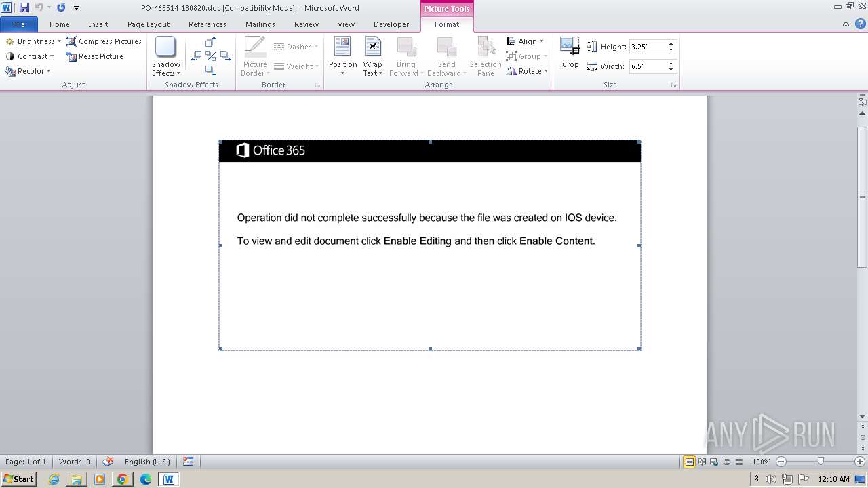Click the macro recording icon in status bar
Image resolution: width=868 pixels, height=488 pixels.
pos(189,462)
